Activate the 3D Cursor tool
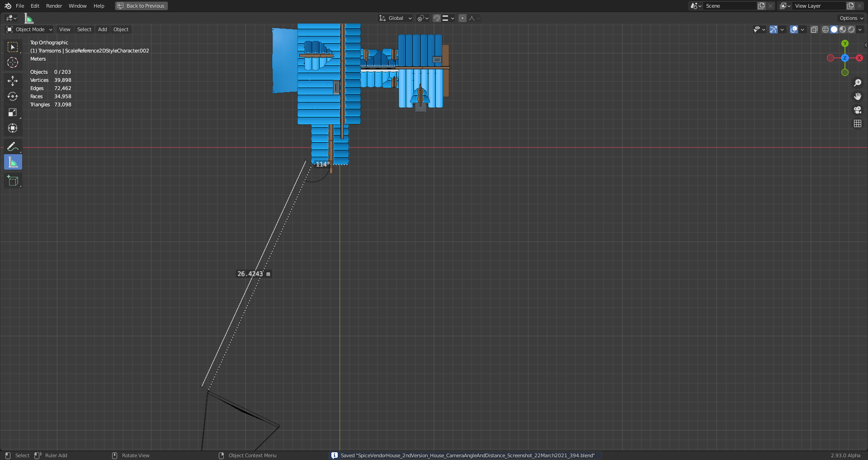 13,62
